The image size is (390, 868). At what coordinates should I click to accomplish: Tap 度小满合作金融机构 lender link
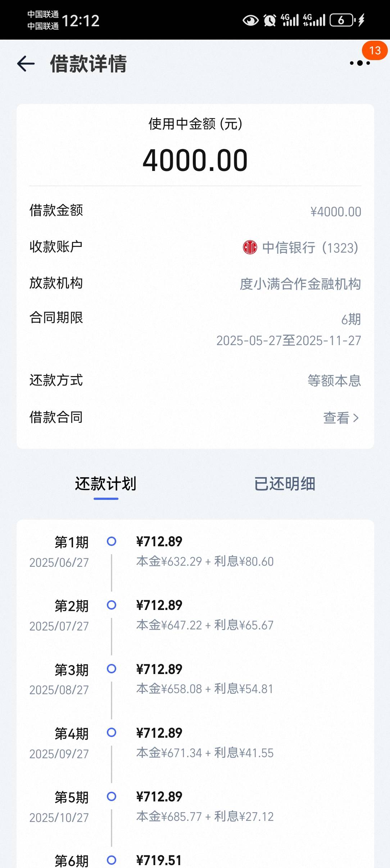(x=300, y=284)
